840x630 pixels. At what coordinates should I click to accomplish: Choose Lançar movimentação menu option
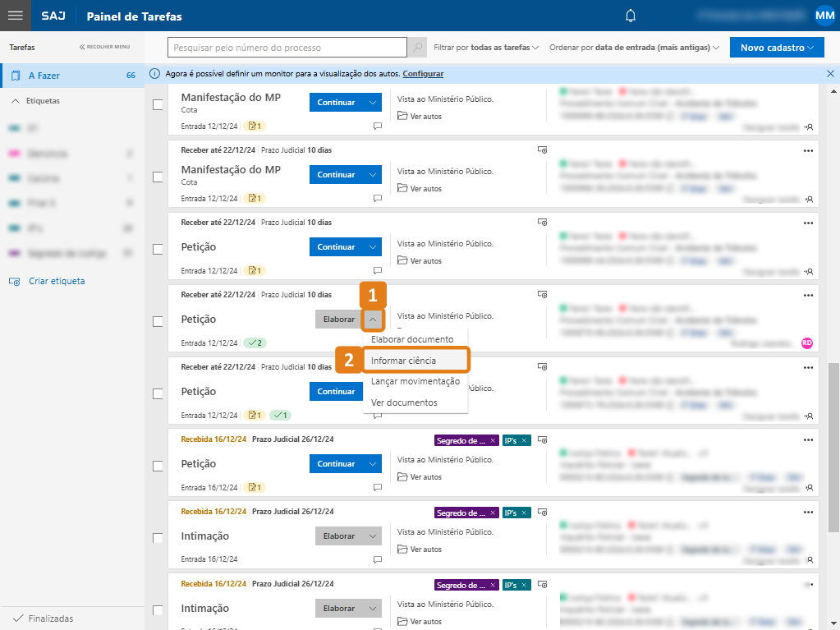[415, 382]
